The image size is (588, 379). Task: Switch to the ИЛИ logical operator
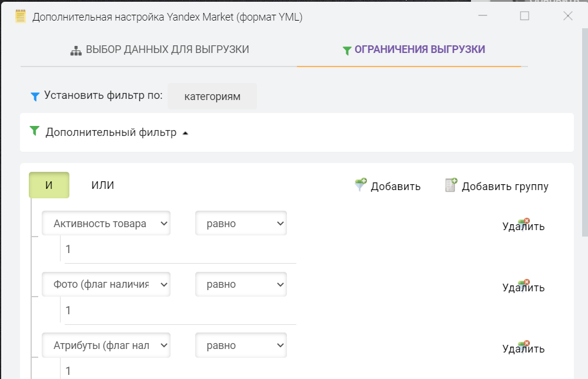pyautogui.click(x=103, y=185)
